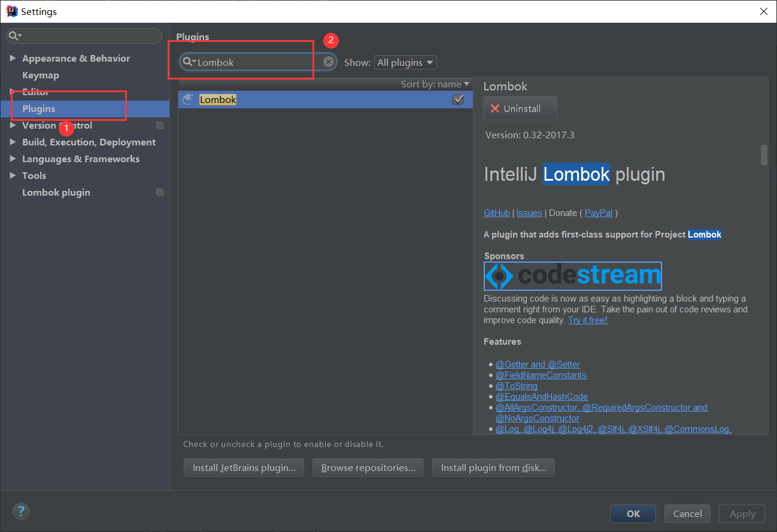This screenshot has width=777, height=532.
Task: Click Install plugin from disk button
Action: click(493, 467)
